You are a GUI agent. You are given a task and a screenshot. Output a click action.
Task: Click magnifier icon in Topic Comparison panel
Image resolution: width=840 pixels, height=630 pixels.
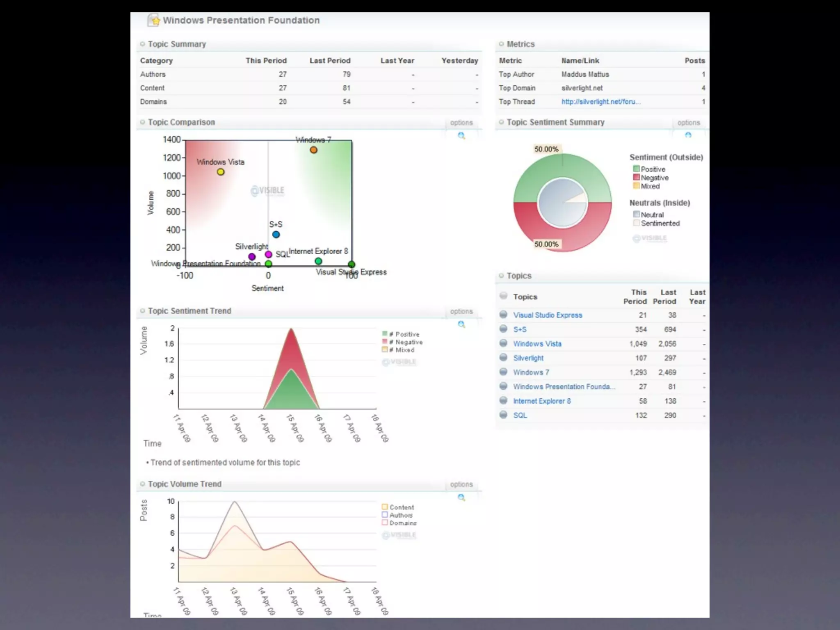pos(461,136)
